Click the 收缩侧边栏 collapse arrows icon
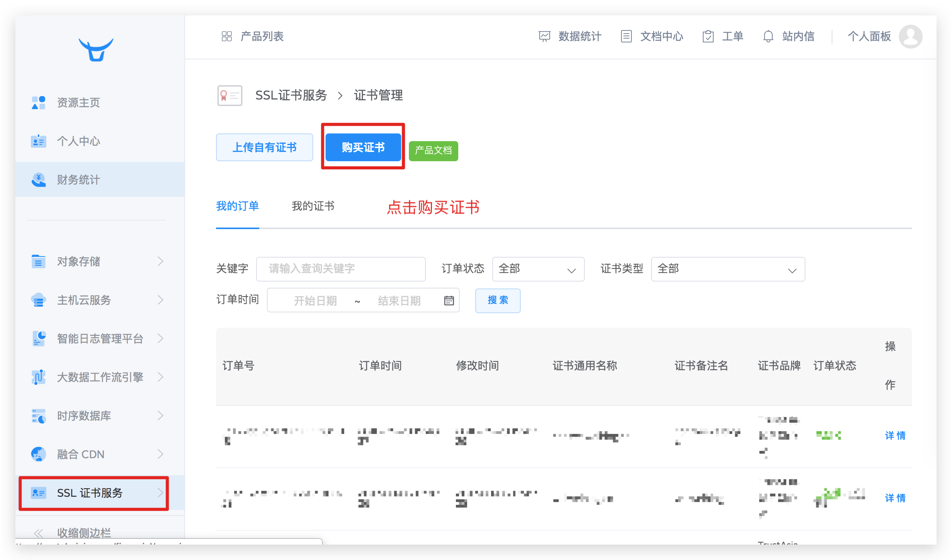This screenshot has width=952, height=560. [x=38, y=533]
